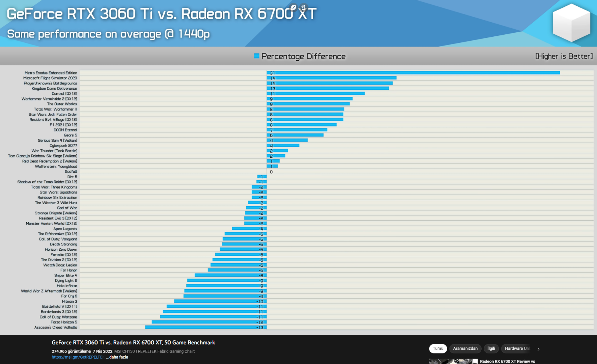
Task: Click the 'Control [DX12]' label
Action: 64,94
